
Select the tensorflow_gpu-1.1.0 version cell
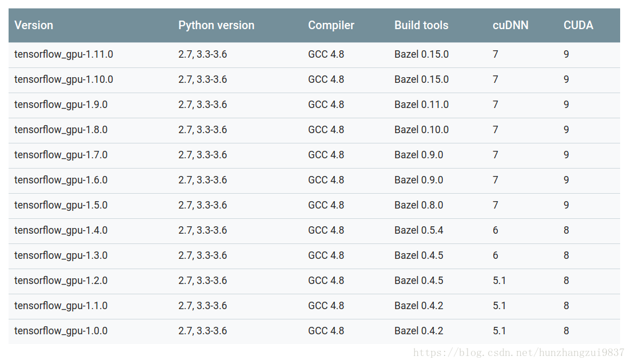(61, 306)
